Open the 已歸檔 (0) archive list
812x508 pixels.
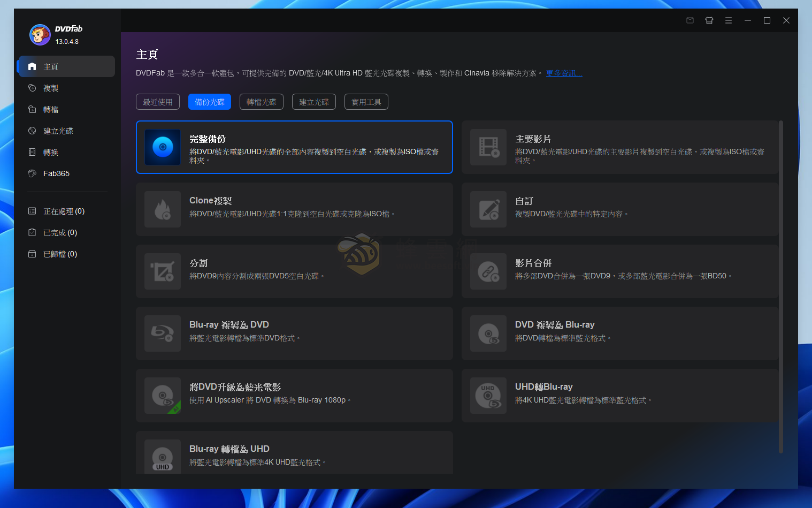67,254
